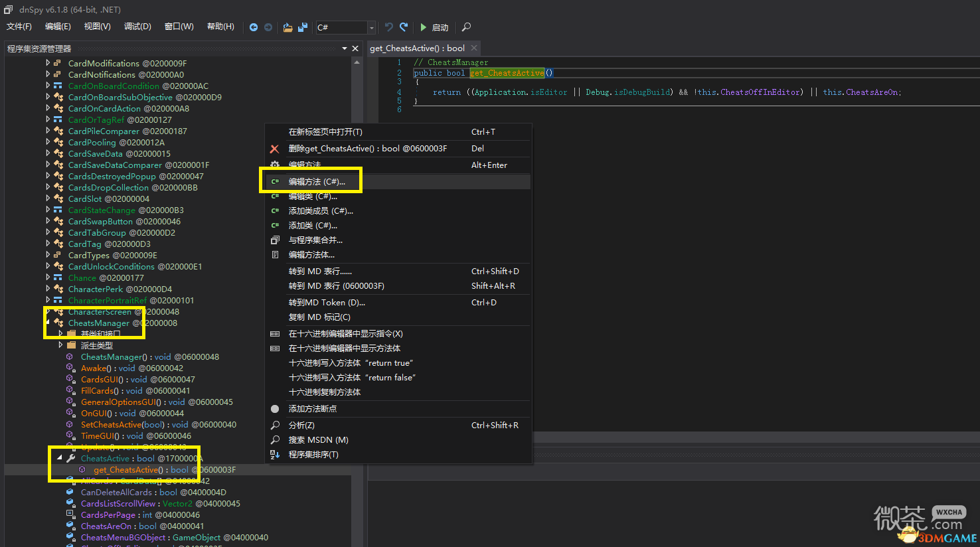Click the redo toolbar icon

pos(404,27)
